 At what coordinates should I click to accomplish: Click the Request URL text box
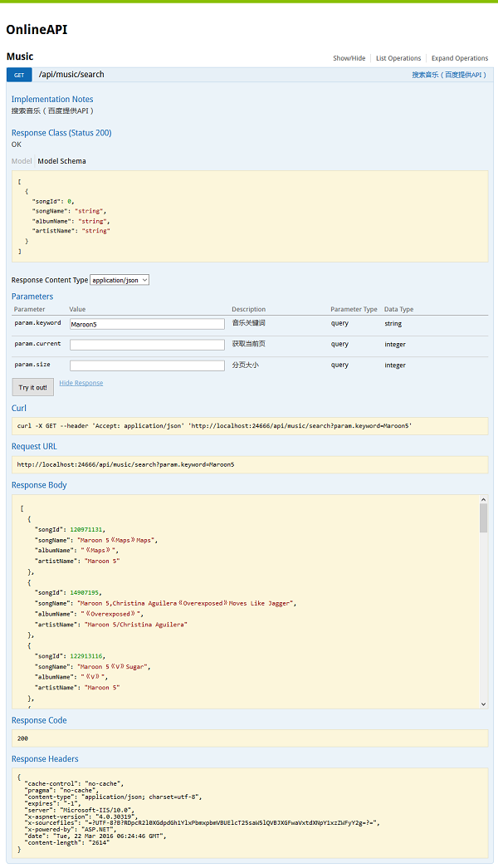(x=249, y=464)
